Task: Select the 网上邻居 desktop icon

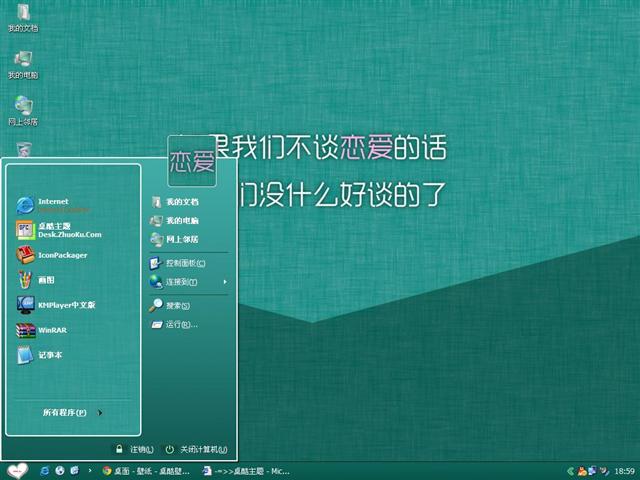Action: click(23, 111)
